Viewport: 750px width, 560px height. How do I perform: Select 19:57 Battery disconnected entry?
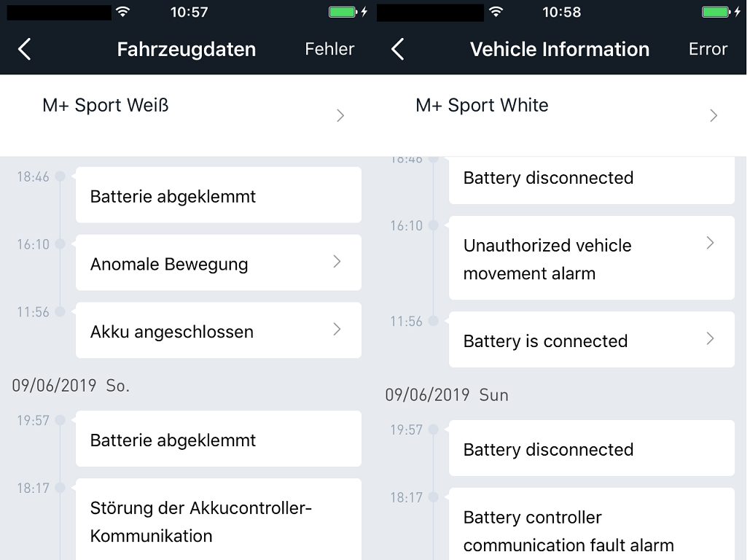click(591, 448)
